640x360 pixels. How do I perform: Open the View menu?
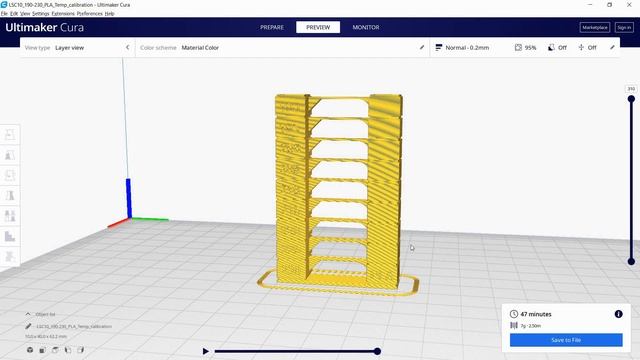point(25,13)
